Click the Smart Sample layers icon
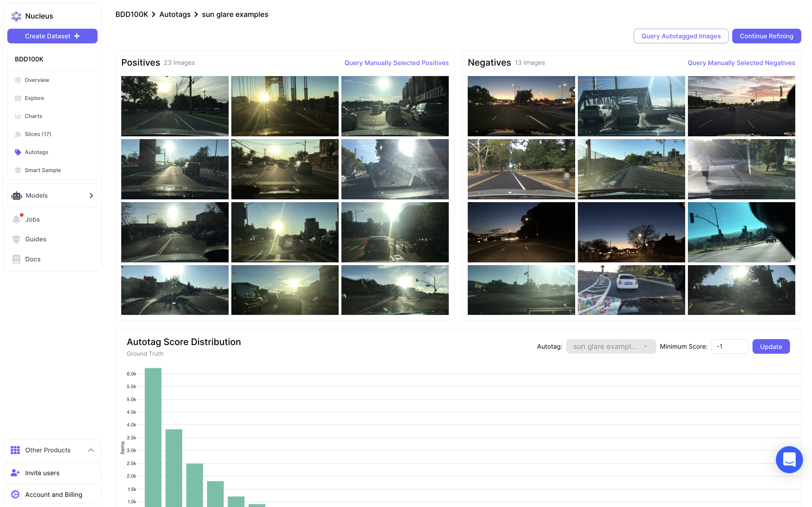 tap(18, 170)
